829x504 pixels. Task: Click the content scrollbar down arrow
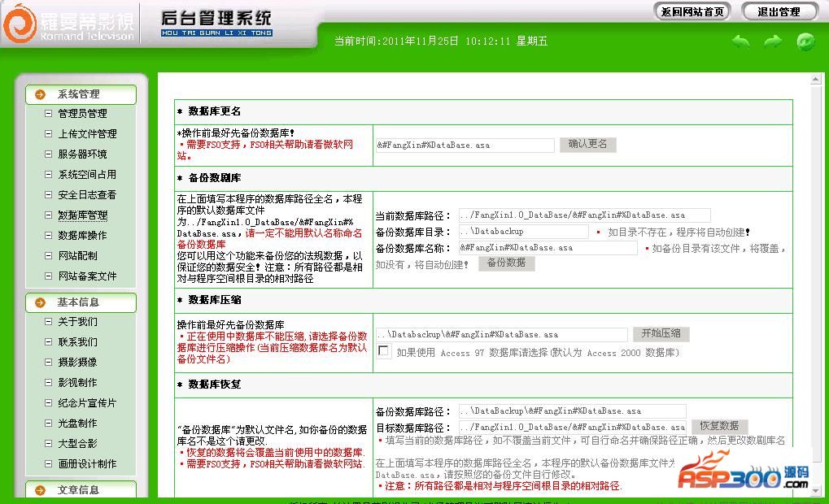pyautogui.click(x=816, y=491)
